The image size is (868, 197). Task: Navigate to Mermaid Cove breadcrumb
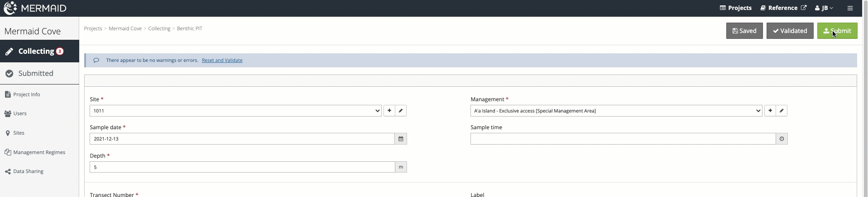125,28
